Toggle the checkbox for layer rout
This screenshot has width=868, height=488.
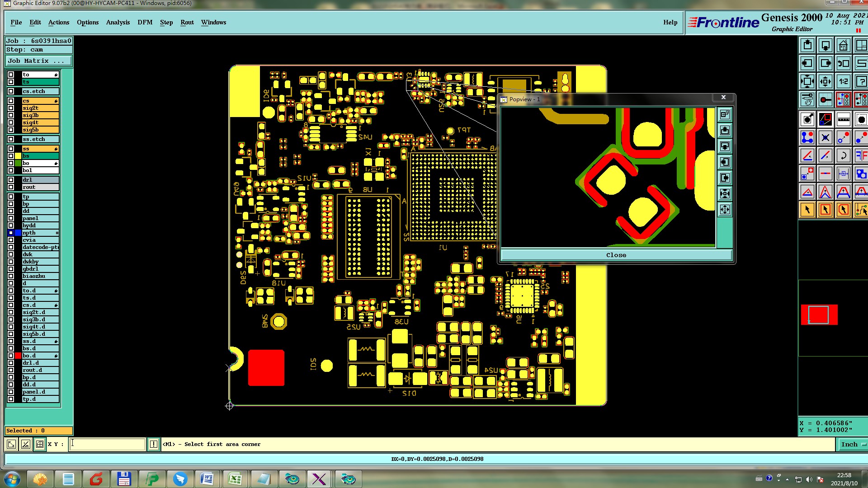pos(11,187)
